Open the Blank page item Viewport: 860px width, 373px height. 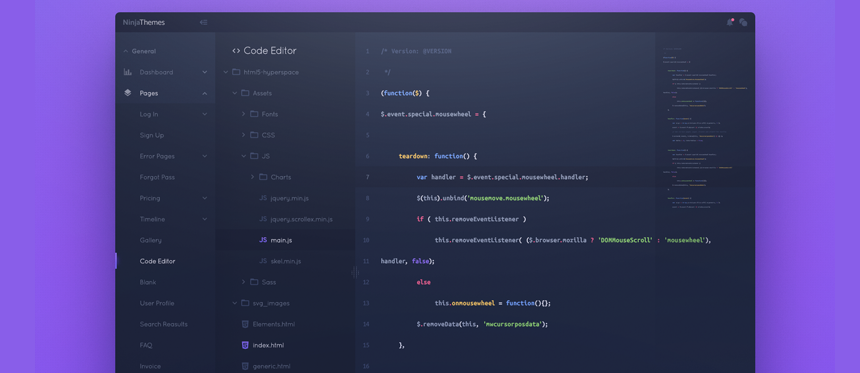coord(148,282)
